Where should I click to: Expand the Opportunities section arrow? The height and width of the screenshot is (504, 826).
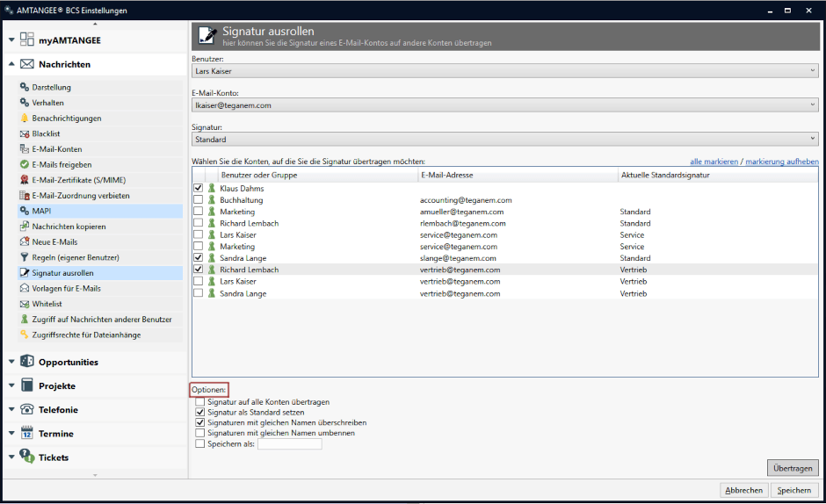pos(11,362)
